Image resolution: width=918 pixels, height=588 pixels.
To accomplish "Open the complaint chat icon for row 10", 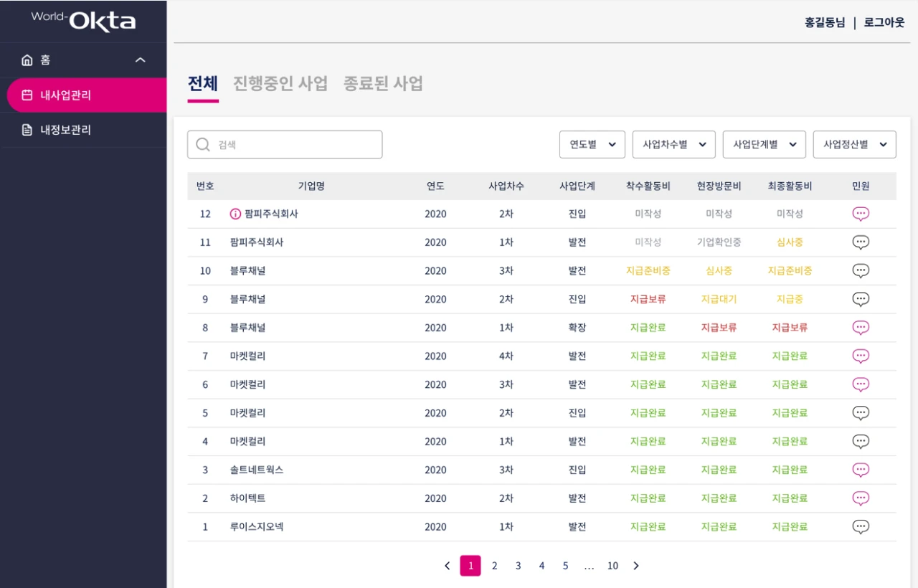I will [x=861, y=270].
